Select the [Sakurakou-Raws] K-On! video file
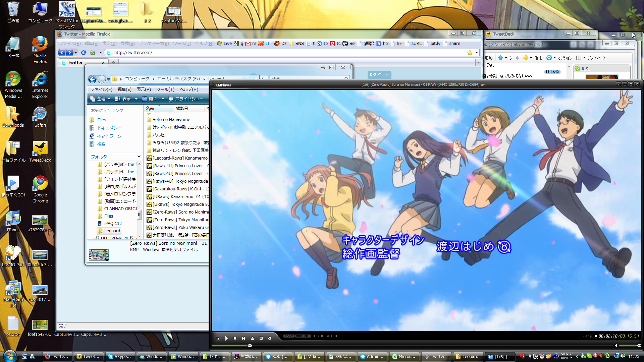Screen dimensions: 644x362 pos(177,189)
